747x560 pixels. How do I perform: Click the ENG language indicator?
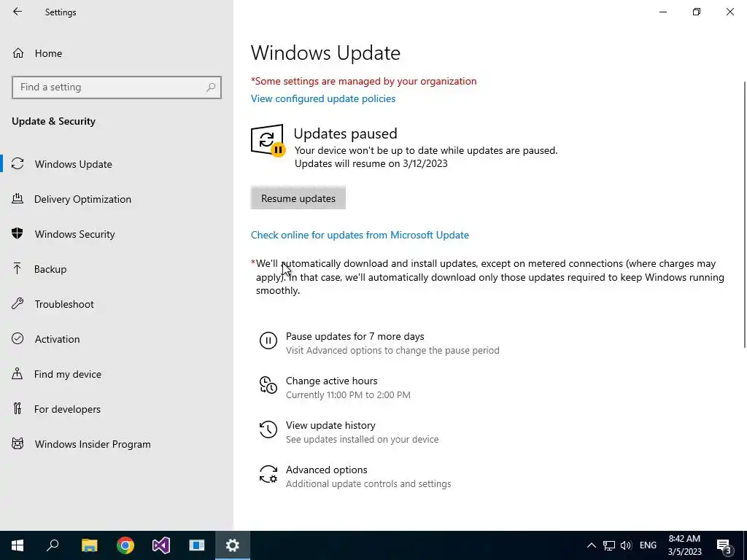point(648,545)
